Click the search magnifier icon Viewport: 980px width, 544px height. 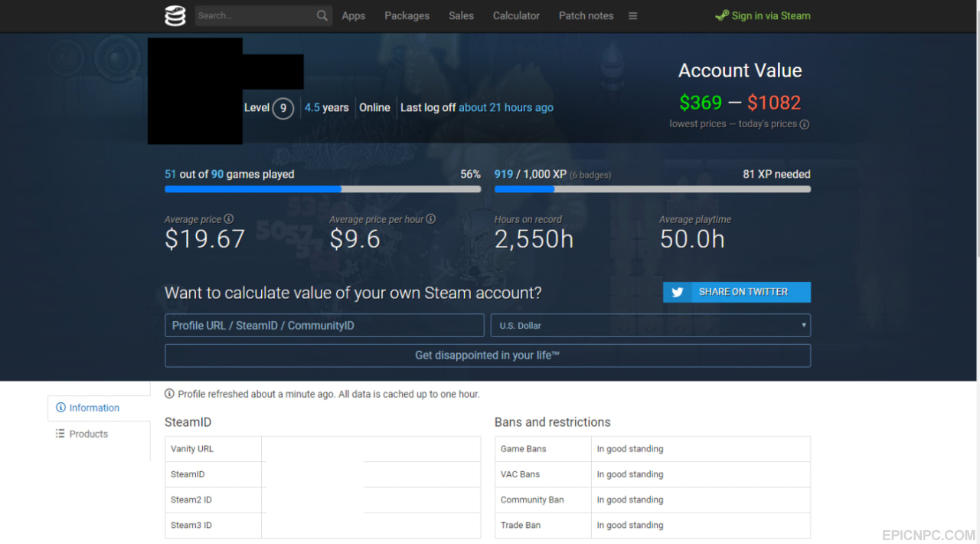pos(322,15)
